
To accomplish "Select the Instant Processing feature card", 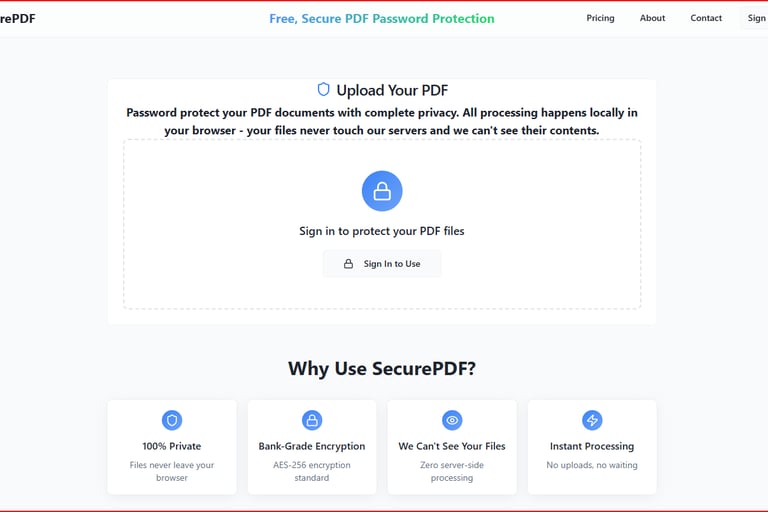I will 592,447.
